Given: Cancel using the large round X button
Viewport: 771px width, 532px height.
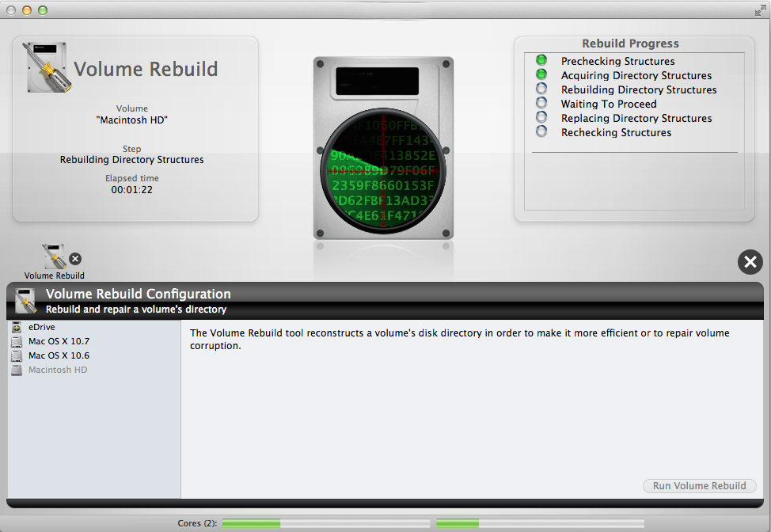Looking at the screenshot, I should tap(750, 262).
